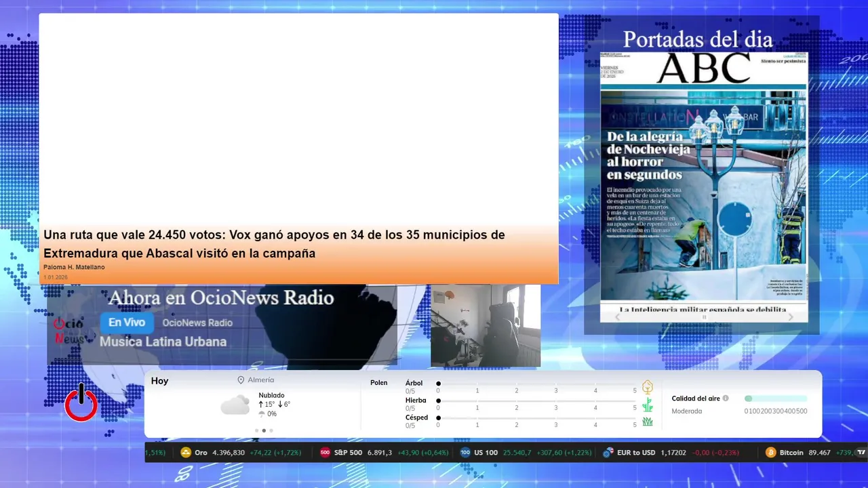This screenshot has width=868, height=488.
Task: Go to next newspaper cover arrow
Action: click(x=791, y=317)
